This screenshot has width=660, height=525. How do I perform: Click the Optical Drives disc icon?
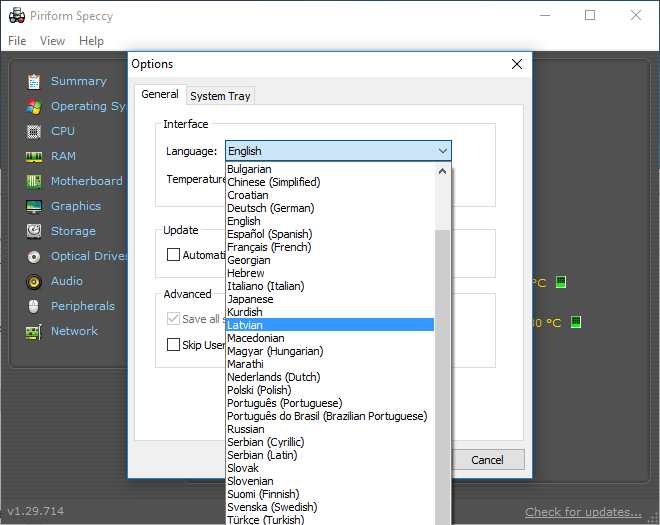pyautogui.click(x=34, y=256)
